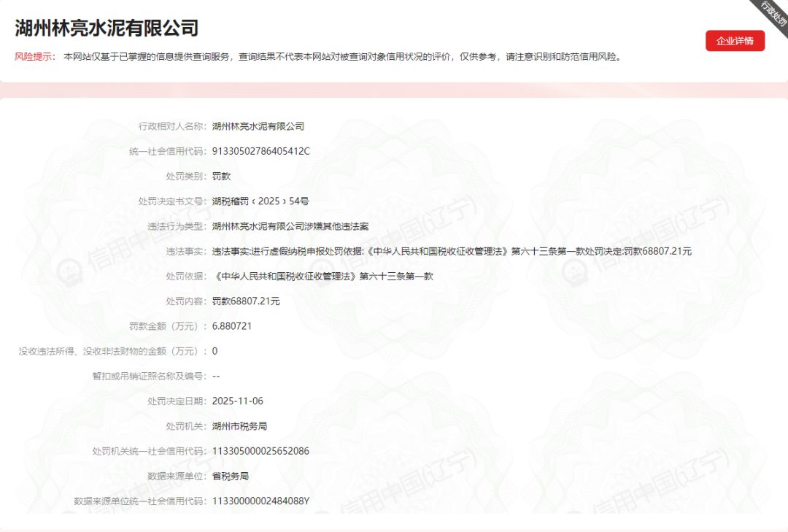Viewport: 788px width, 532px height.
Task: Click the 暂扣或吊销证照名称及编号 field label
Action: (x=144, y=376)
